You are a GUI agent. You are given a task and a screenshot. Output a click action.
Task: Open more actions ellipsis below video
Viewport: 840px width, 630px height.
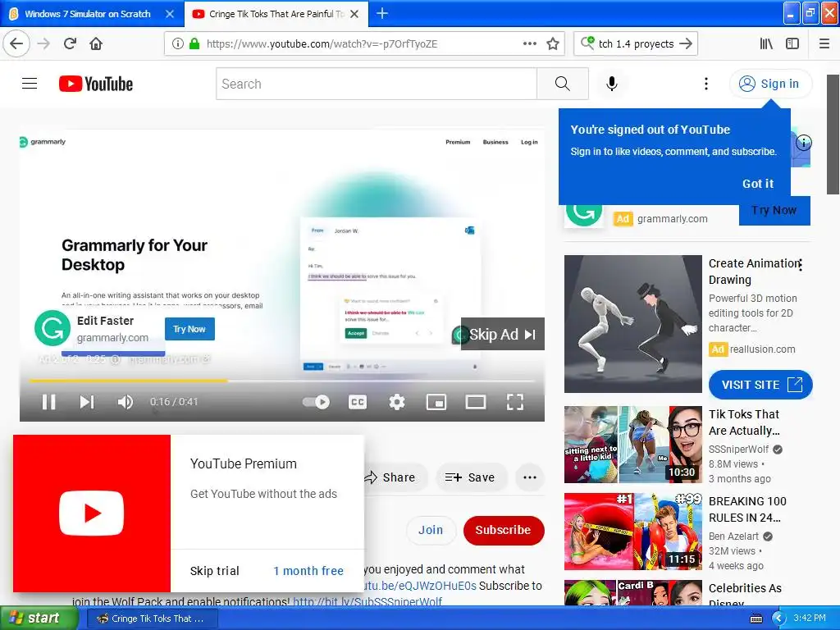pyautogui.click(x=530, y=477)
